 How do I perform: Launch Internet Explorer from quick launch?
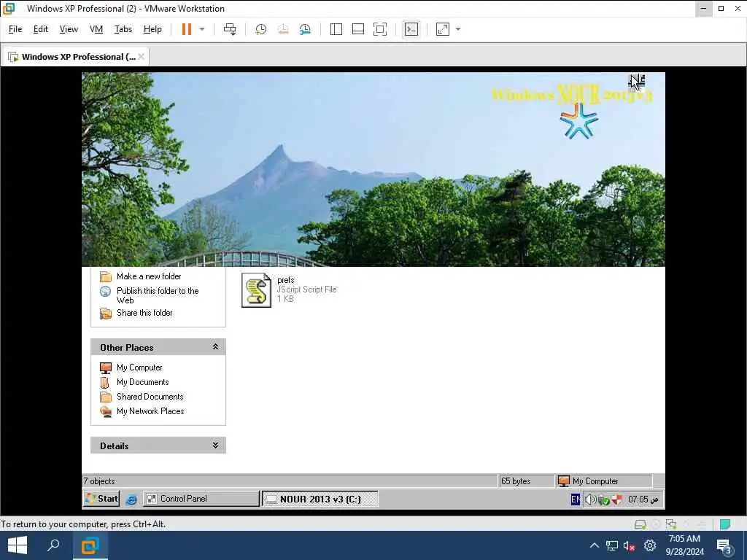tap(131, 499)
